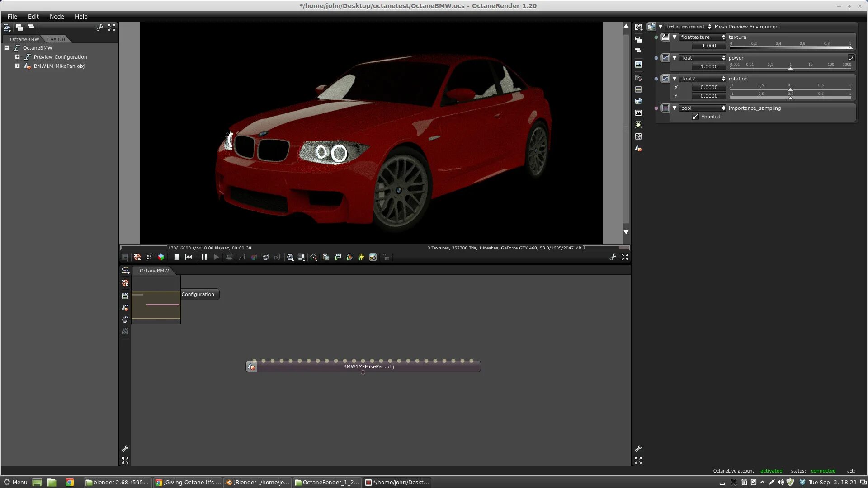
Task: Click the render region selector icon
Action: 301,257
